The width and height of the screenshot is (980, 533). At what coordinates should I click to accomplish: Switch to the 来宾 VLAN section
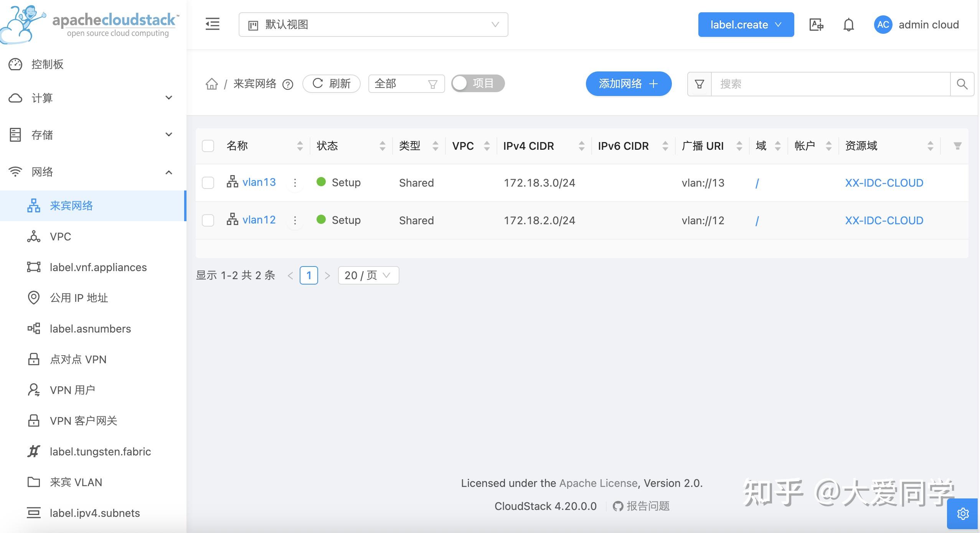[x=76, y=482]
